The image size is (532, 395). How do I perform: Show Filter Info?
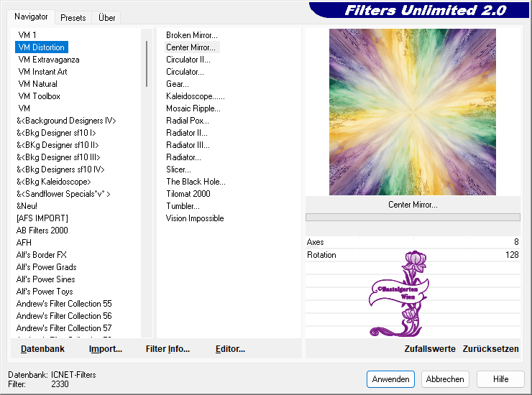[168, 349]
